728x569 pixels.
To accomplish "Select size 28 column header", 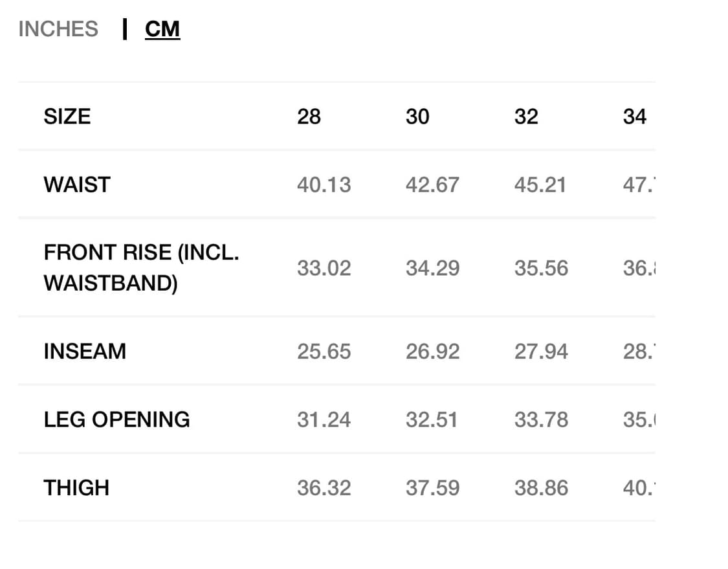I will (309, 116).
